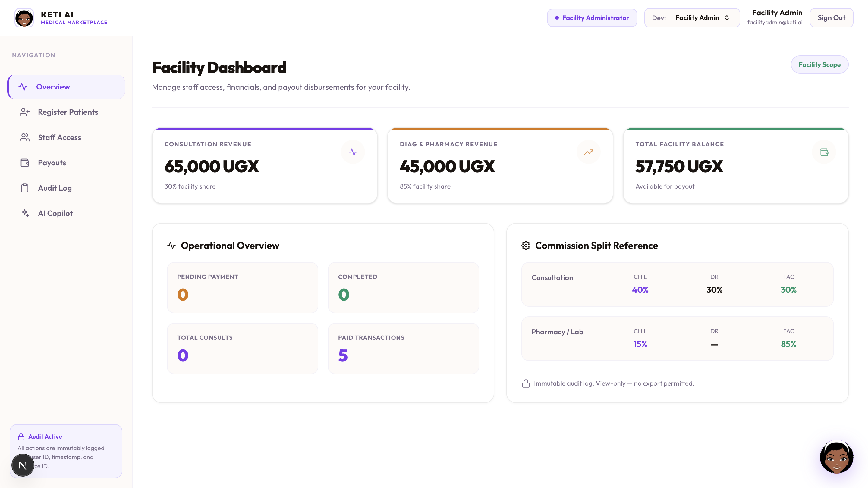Open the assistant avatar chat bubble

pos(836,457)
